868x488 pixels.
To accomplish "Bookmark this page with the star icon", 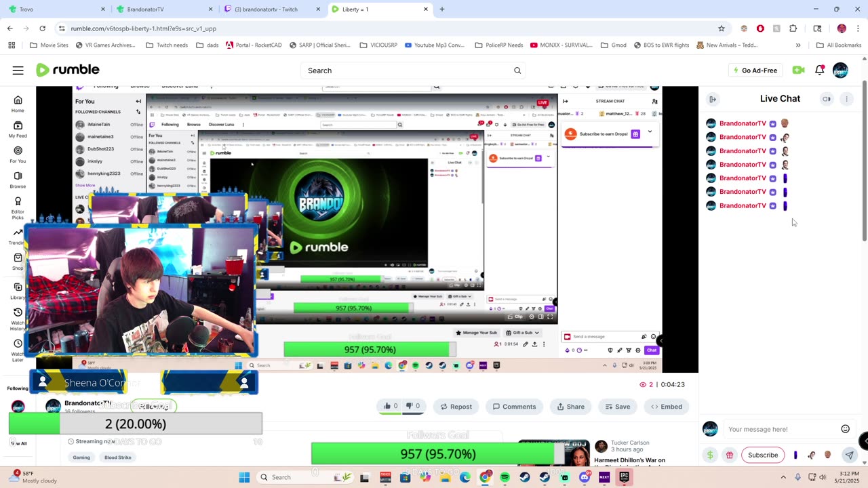I will point(722,28).
